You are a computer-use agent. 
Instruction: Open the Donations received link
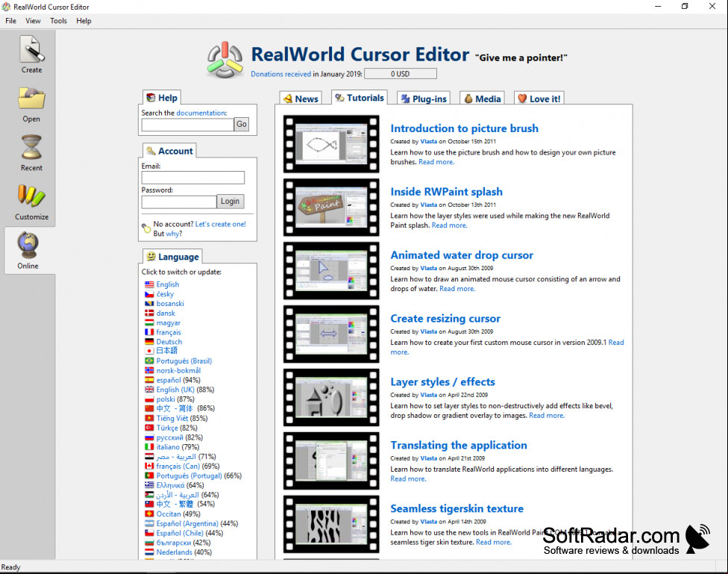(281, 74)
